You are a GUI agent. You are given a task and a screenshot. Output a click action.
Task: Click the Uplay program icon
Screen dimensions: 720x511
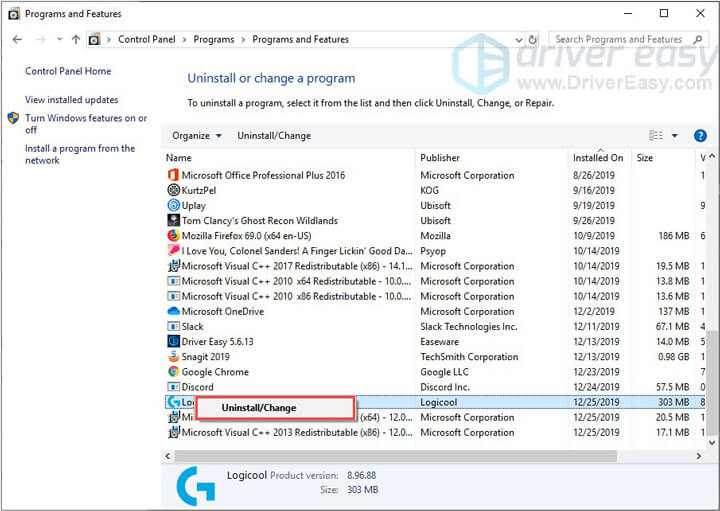click(x=173, y=205)
